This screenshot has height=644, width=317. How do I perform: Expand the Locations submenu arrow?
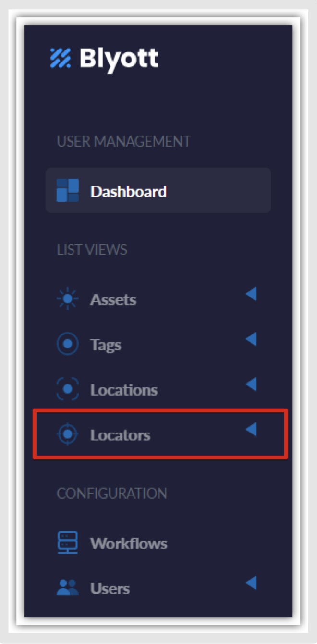[251, 384]
